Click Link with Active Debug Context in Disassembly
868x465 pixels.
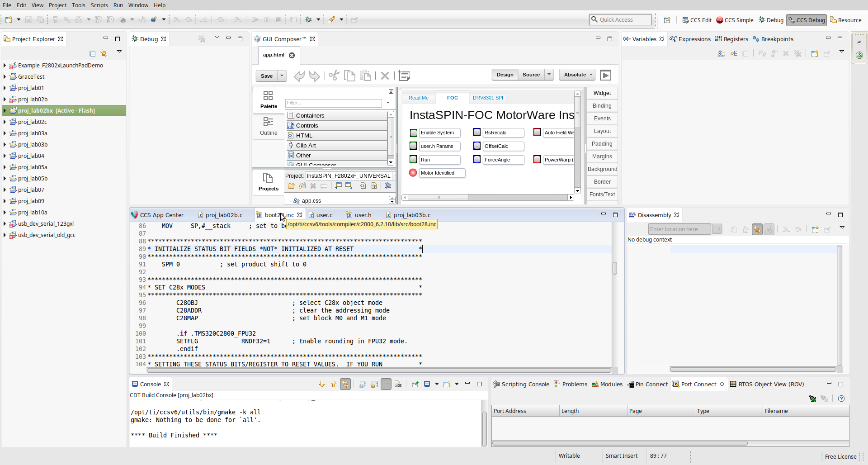point(757,229)
